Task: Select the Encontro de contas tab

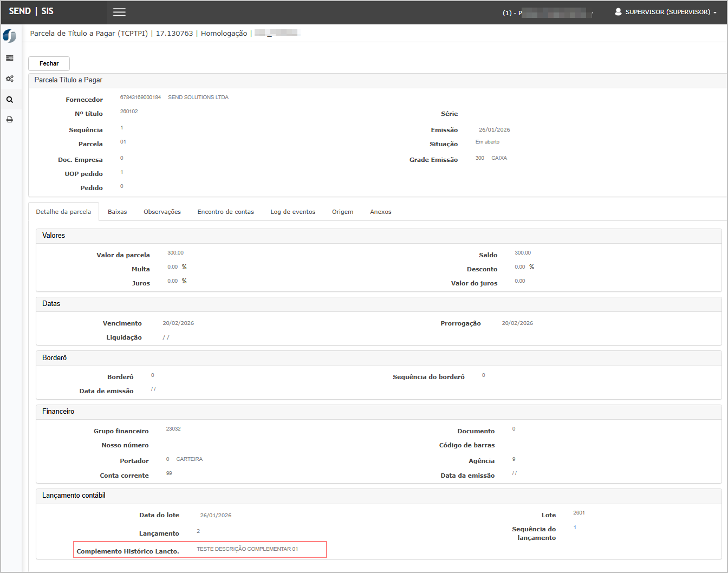Action: 225,212
